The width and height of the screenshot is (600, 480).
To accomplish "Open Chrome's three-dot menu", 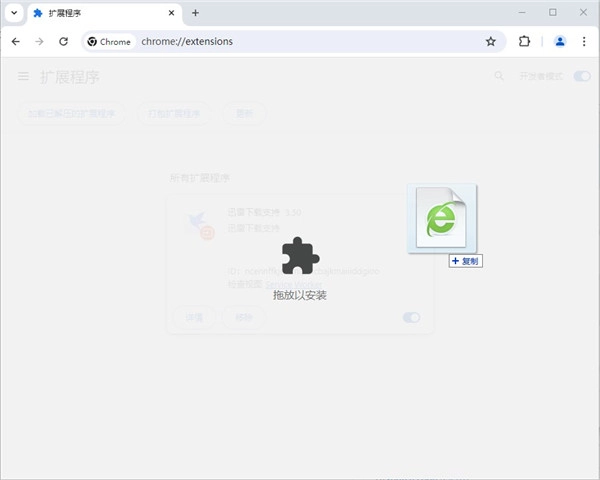I will tap(583, 42).
